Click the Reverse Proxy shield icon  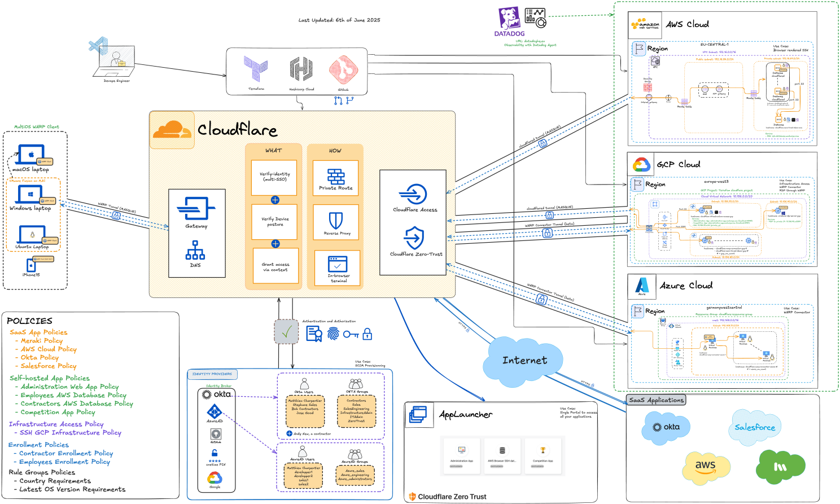[336, 221]
